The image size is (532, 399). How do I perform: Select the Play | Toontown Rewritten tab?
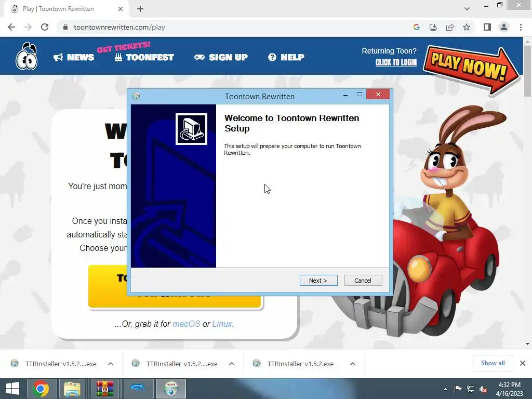66,9
